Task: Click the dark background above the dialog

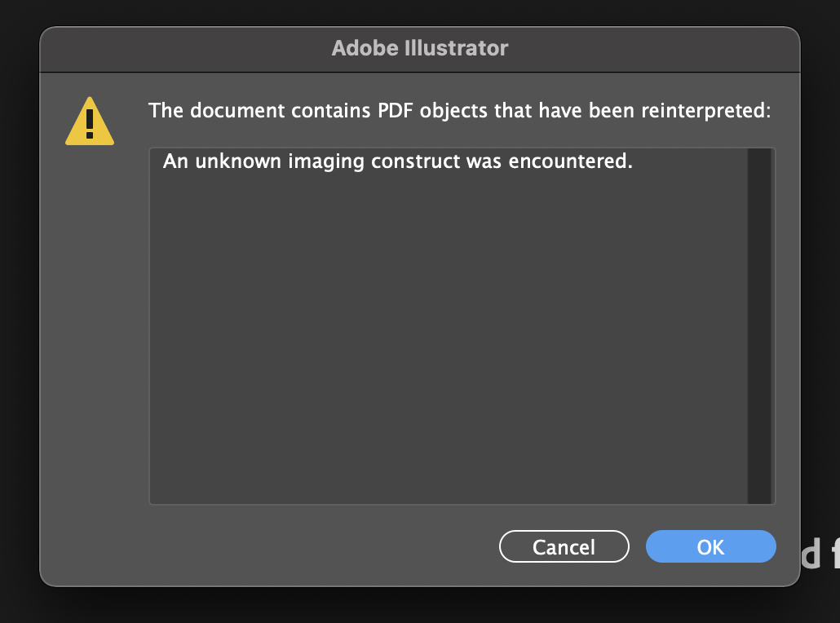Action: [x=419, y=11]
